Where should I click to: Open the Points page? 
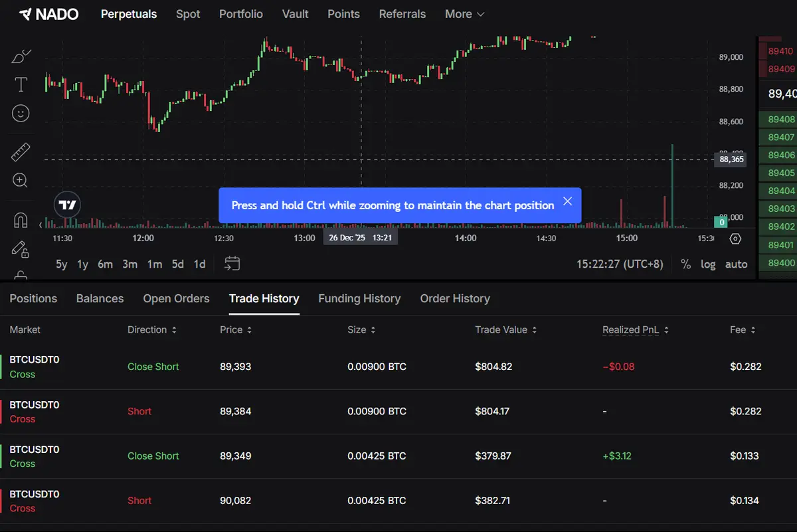tap(344, 14)
